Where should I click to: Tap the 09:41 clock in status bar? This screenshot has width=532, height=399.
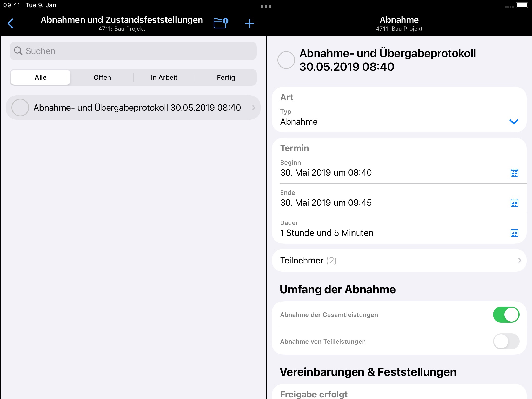click(x=12, y=5)
